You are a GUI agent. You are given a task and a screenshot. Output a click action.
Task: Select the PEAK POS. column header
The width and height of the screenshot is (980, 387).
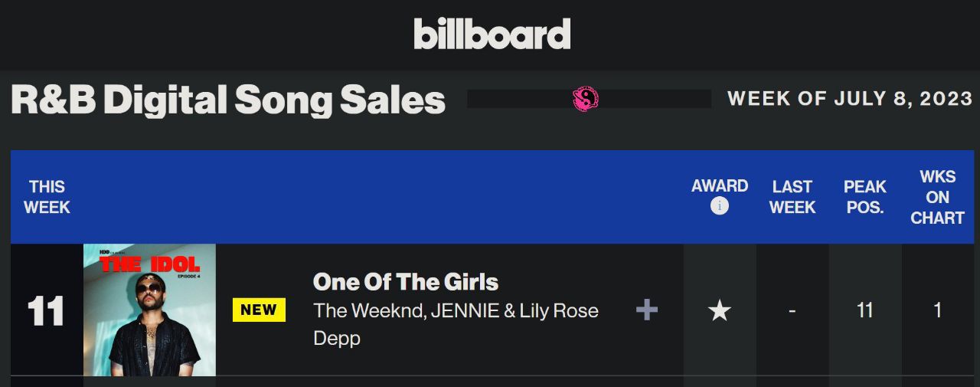coord(864,197)
